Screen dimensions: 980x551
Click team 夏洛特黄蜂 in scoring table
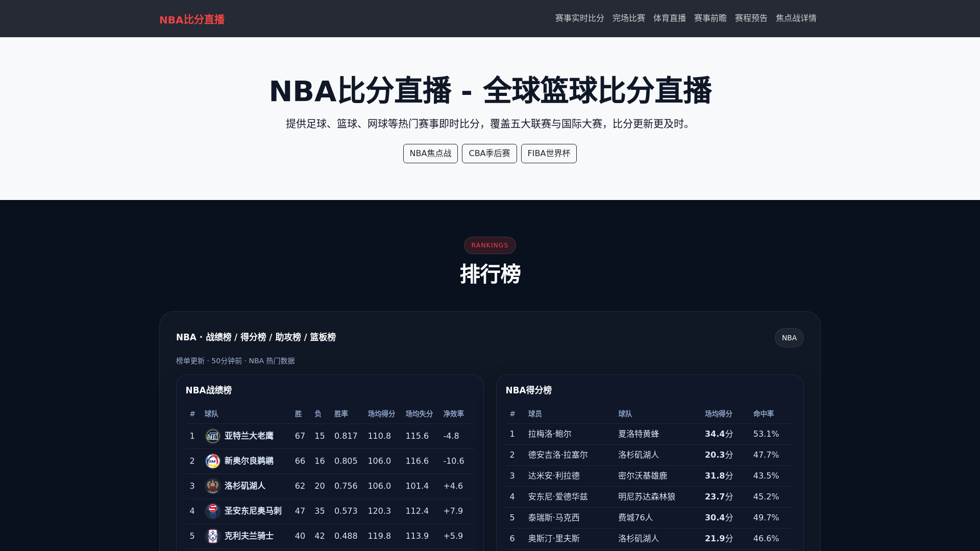pos(639,434)
